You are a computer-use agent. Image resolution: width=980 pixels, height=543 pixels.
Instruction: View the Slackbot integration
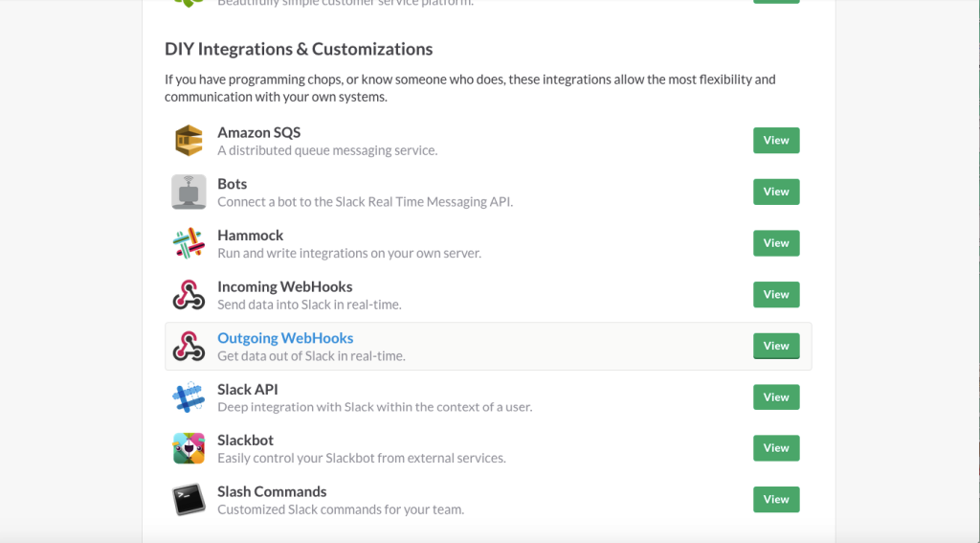tap(776, 448)
